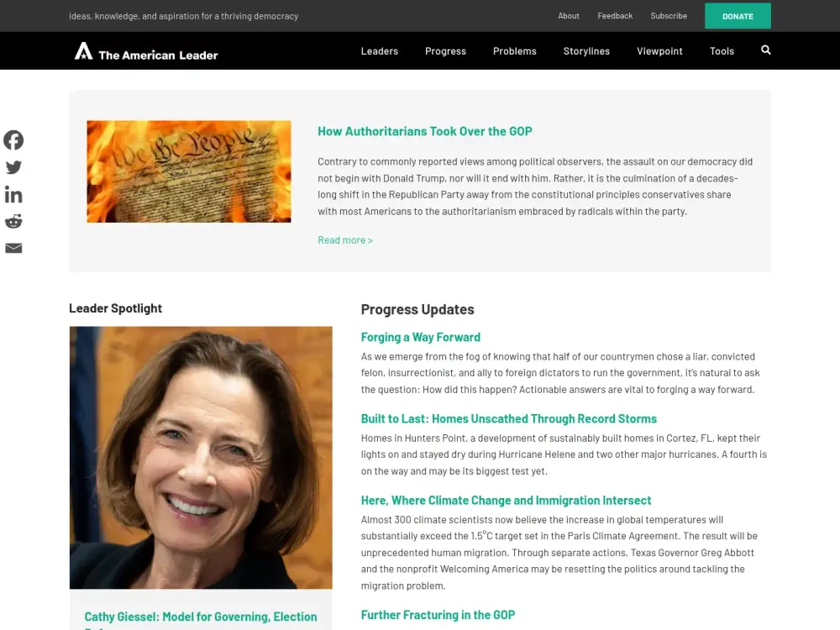Share on LinkedIn icon
This screenshot has width=840, height=630.
(13, 195)
